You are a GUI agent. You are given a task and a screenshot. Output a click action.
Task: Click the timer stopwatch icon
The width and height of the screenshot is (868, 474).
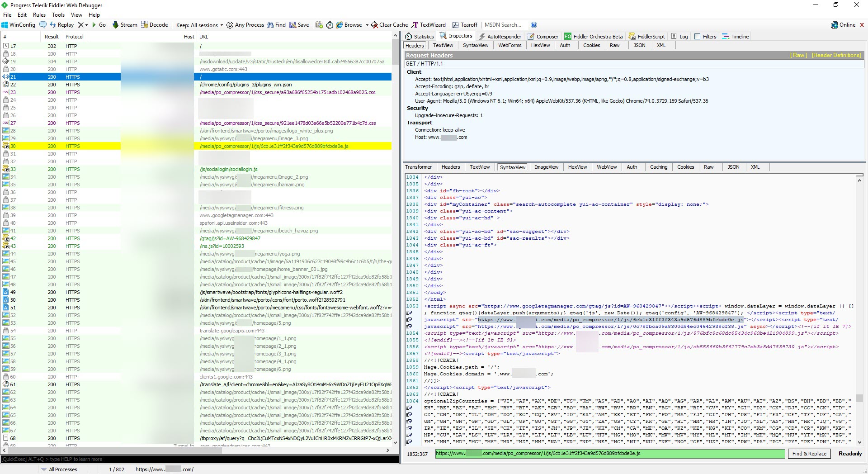(330, 25)
